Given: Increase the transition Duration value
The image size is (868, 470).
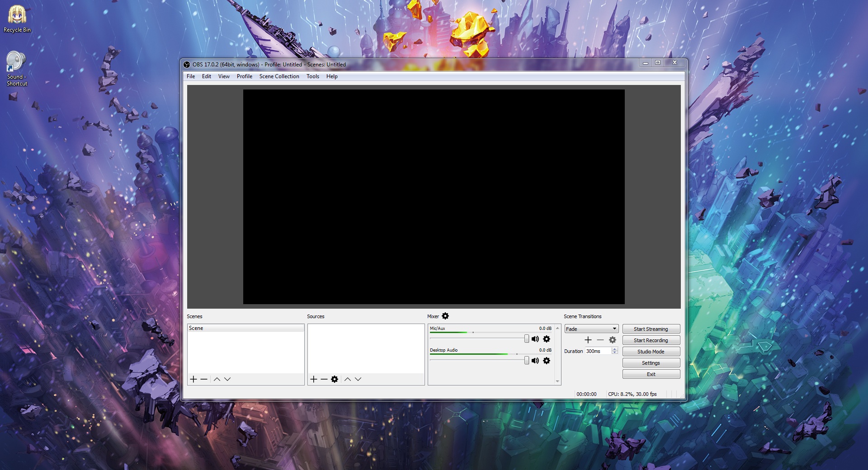Looking at the screenshot, I should coord(615,349).
